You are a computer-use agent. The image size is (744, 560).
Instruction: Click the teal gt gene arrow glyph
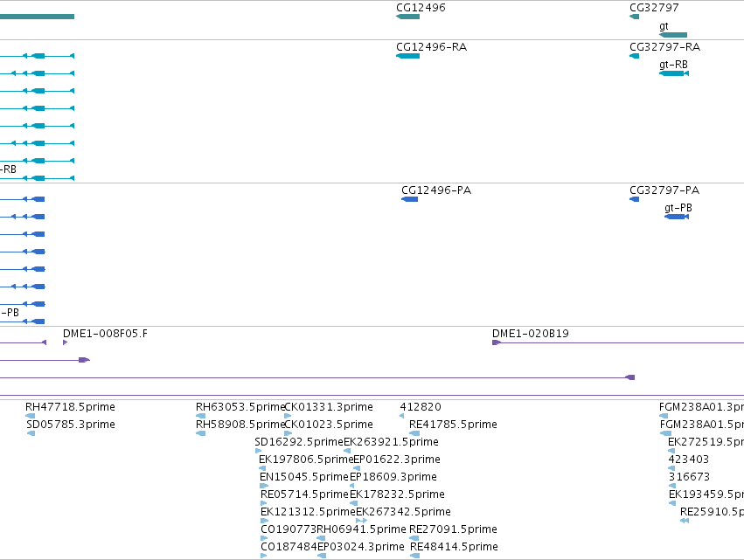(x=673, y=35)
